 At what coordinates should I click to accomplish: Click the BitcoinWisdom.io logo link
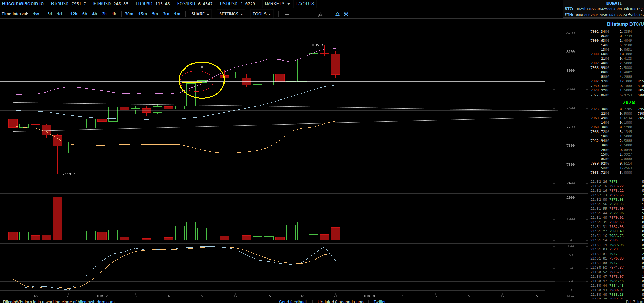[23, 3]
